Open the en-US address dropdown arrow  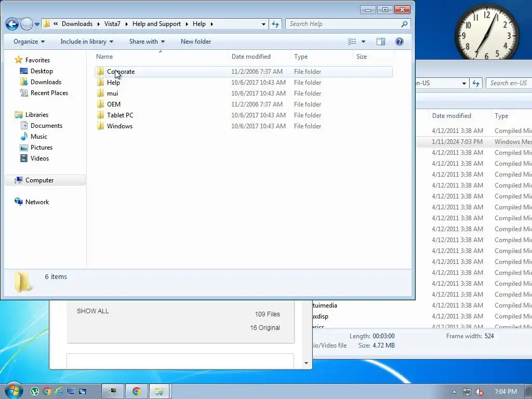464,83
